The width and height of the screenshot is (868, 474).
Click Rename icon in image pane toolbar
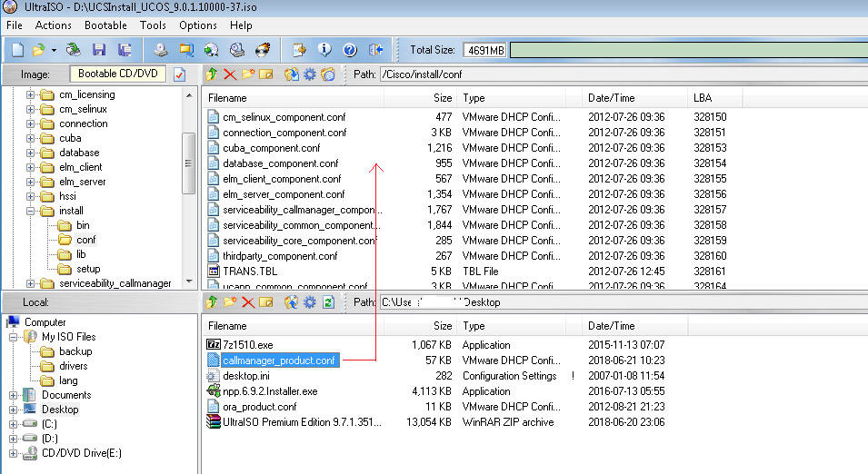tap(266, 74)
